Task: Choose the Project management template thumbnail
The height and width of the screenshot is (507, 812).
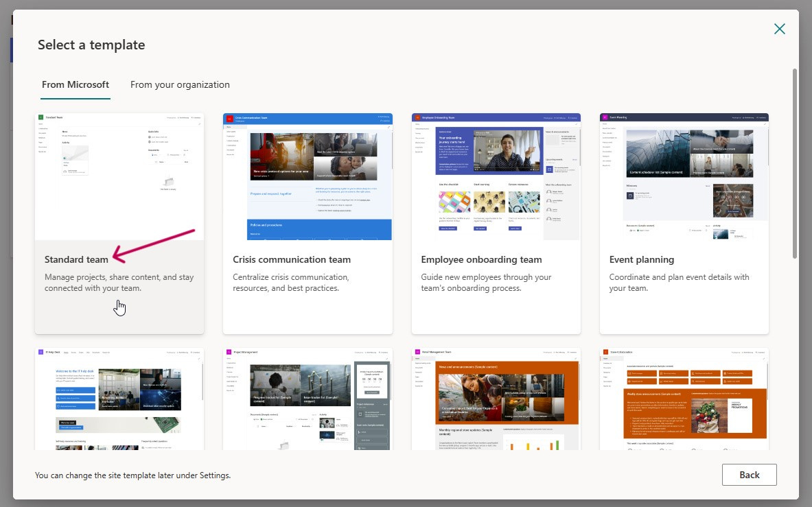Action: (308, 399)
